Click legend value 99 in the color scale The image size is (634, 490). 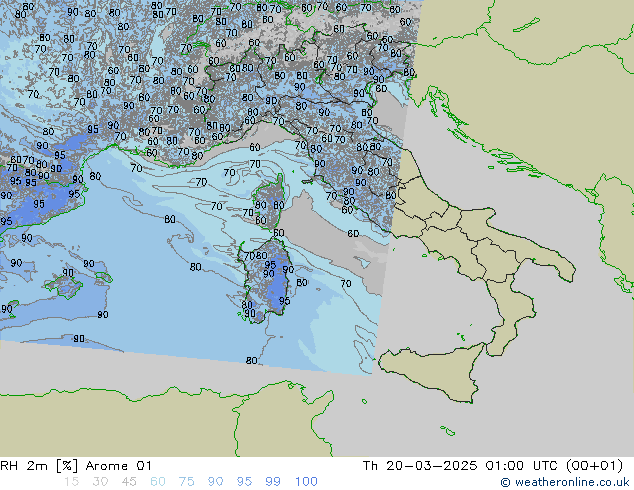pyautogui.click(x=273, y=482)
